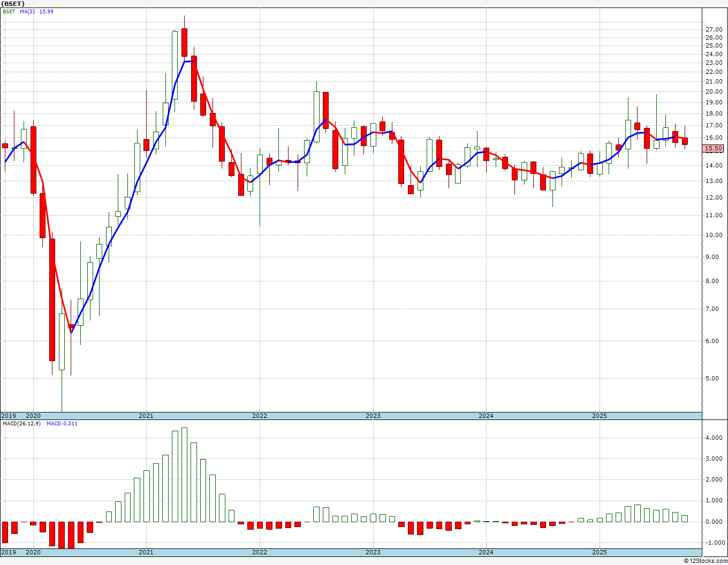The image size is (728, 565).
Task: Click 2022 on the MACD panel timeline
Action: (260, 552)
